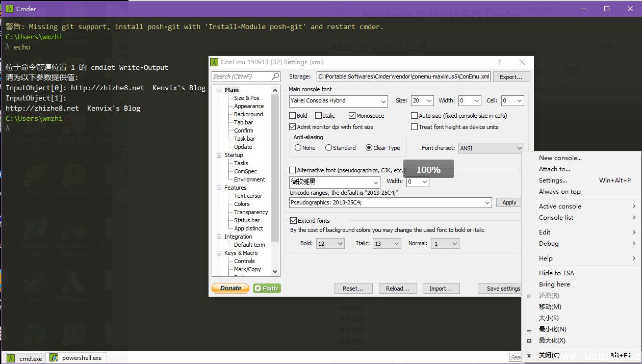Select Transparency in settings tree
The height and width of the screenshot is (364, 642).
pyautogui.click(x=251, y=212)
